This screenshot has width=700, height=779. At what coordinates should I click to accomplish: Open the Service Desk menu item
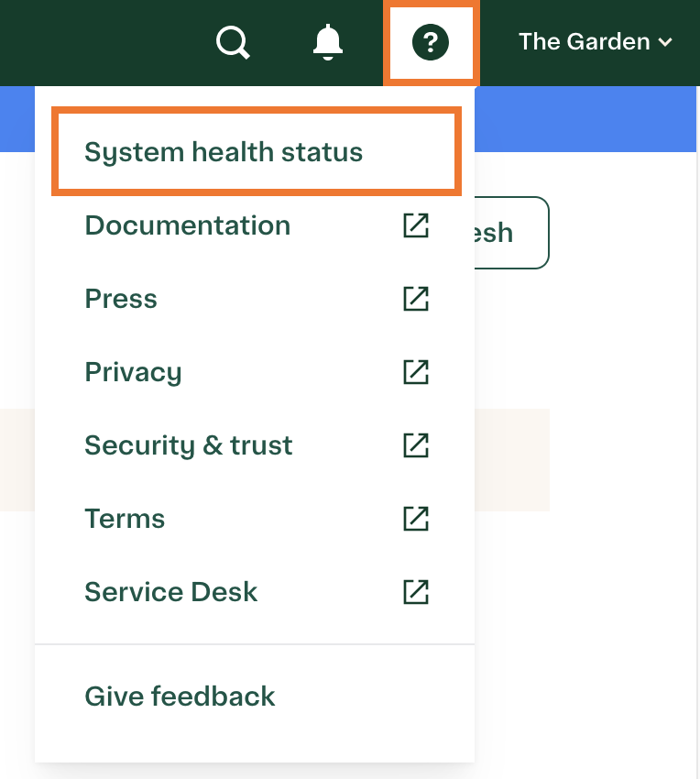click(x=170, y=592)
